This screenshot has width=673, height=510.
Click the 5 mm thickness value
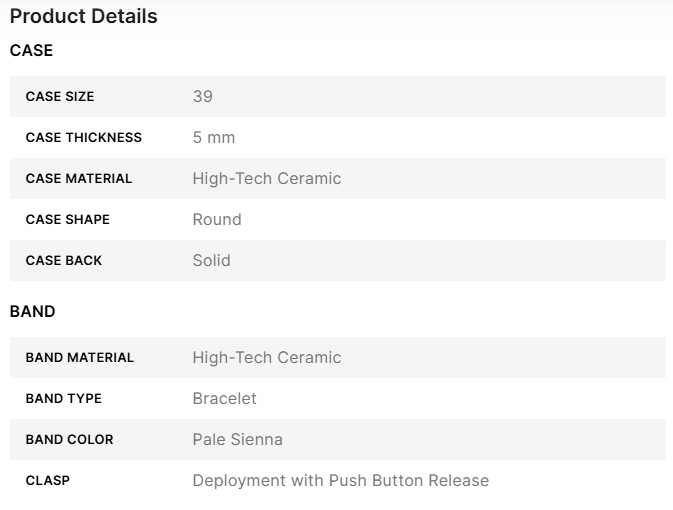pyautogui.click(x=214, y=138)
